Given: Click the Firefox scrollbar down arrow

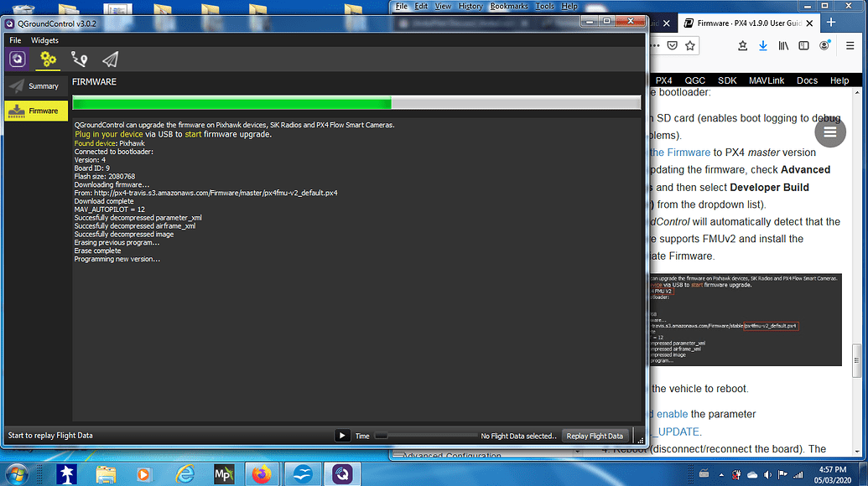Looking at the screenshot, I should click(857, 452).
